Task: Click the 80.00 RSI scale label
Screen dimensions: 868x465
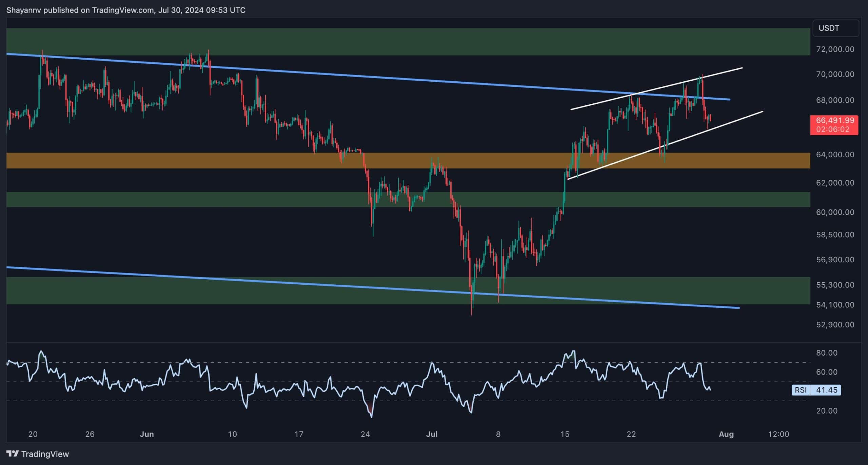Action: (x=827, y=353)
